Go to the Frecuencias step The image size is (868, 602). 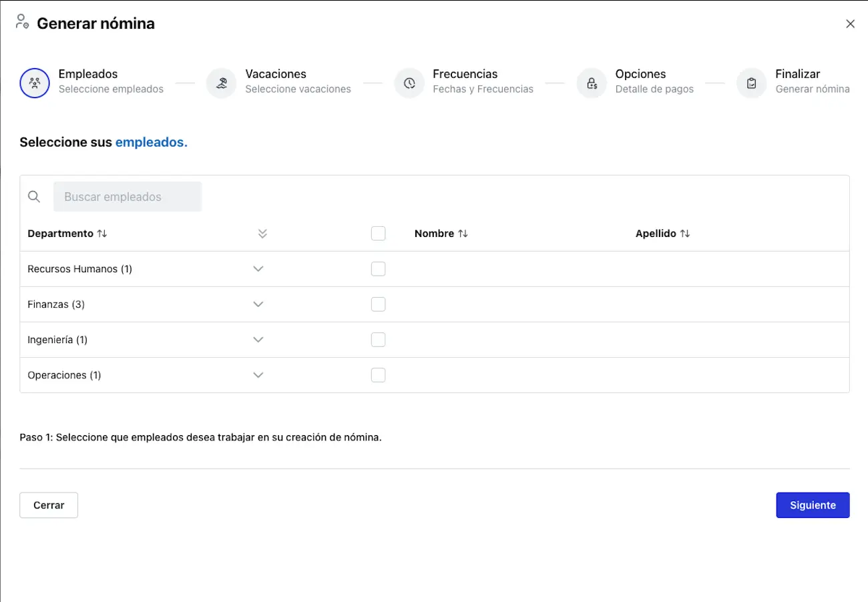(x=464, y=81)
